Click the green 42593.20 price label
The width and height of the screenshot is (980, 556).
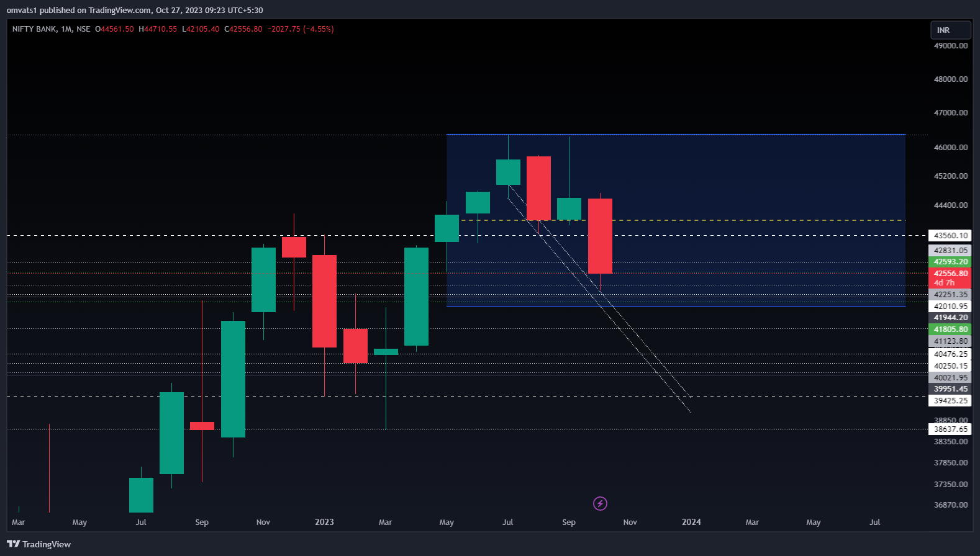[950, 262]
